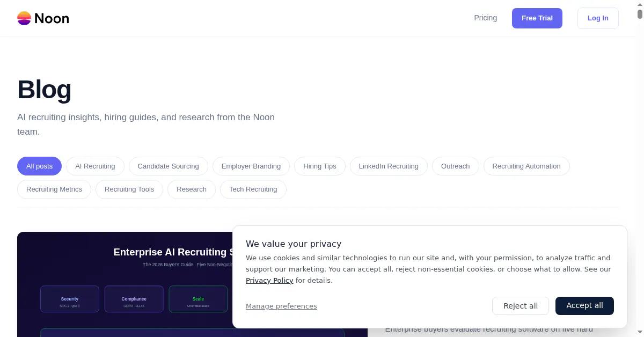Screen dimensions: 644x337
Task: Open the Pricing page
Action: click(485, 18)
